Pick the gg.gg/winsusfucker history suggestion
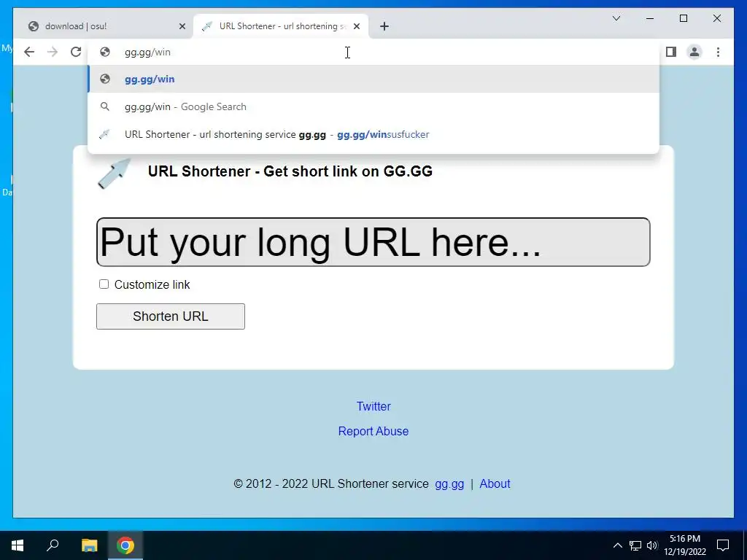Screen dimensions: 747x560 tap(373, 134)
